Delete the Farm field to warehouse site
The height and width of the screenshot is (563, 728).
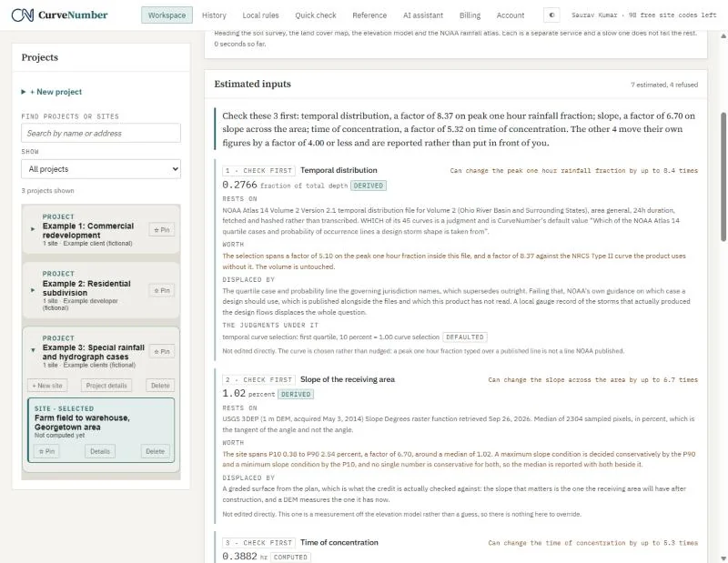click(155, 451)
